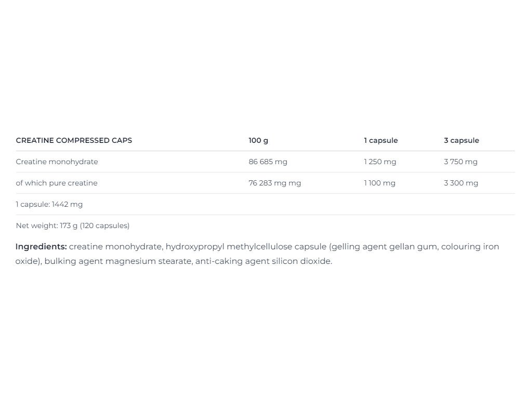Viewport: 532px width, 399px height.
Task: Click the 1 250 mg value
Action: point(380,162)
